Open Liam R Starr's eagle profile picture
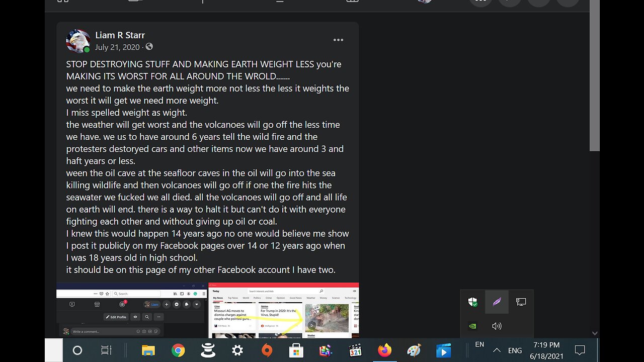 point(78,41)
